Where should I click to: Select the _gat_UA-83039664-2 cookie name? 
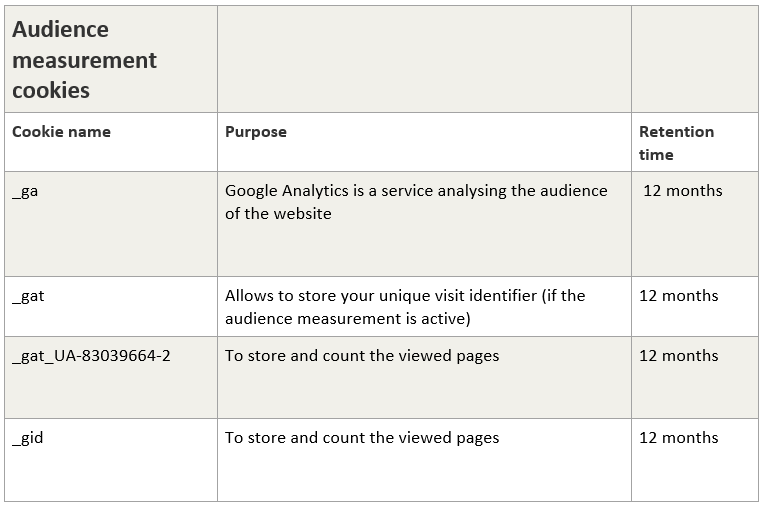[91, 356]
